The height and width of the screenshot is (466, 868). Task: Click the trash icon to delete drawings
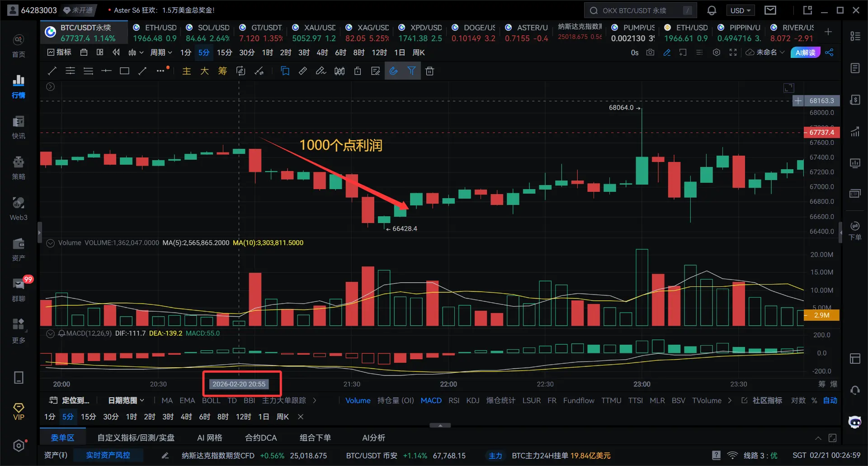tap(430, 71)
